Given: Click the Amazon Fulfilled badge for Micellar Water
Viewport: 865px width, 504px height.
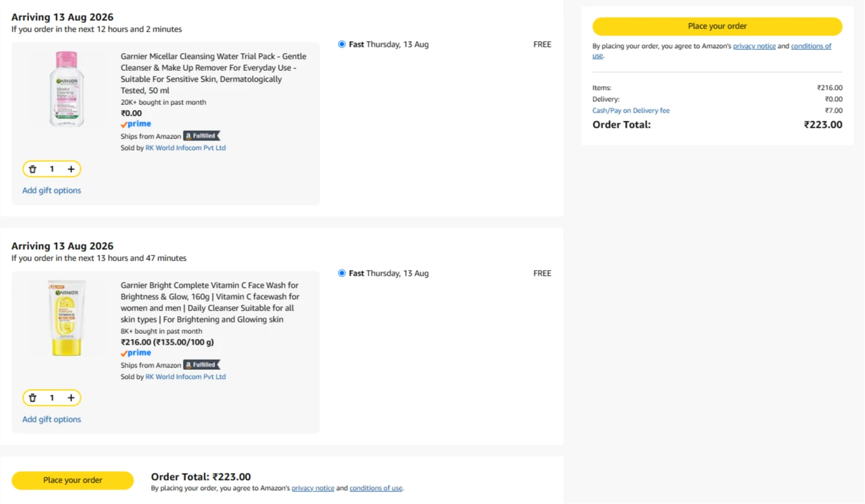Looking at the screenshot, I should click(x=202, y=136).
